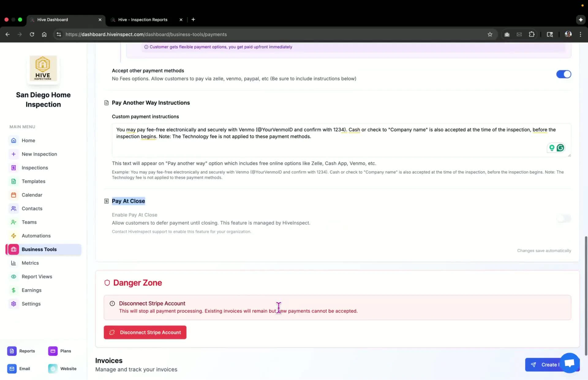588x380 pixels.
Task: Open the Calendar sidebar icon
Action: (x=13, y=195)
